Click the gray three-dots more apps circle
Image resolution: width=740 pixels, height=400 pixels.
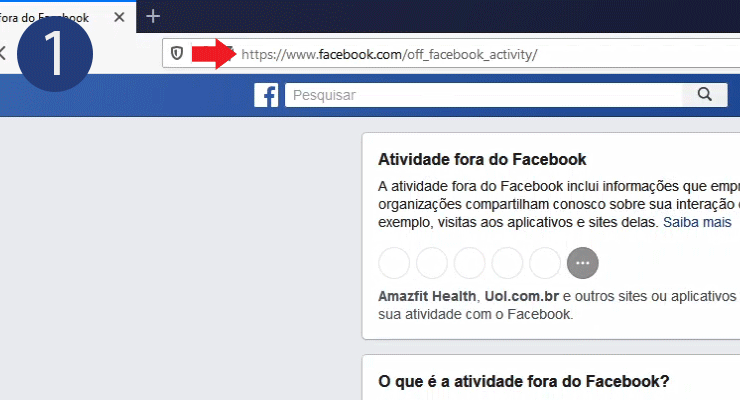tap(583, 263)
